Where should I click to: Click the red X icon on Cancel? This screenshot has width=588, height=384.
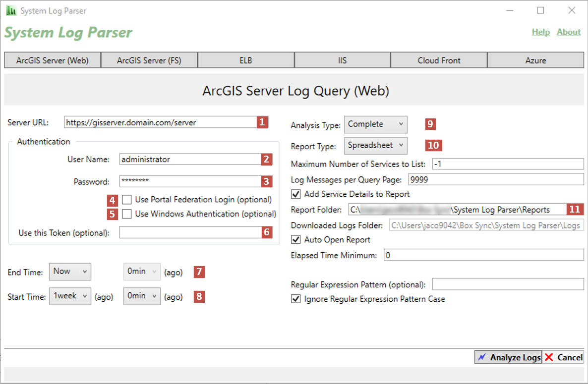(x=549, y=357)
